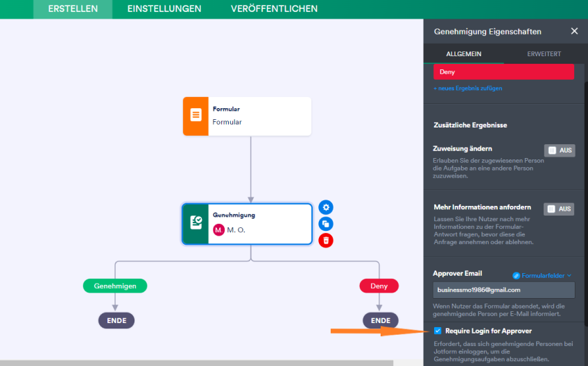Screen dimensions: 588x366
Task: Open the Genehmigung settings gear icon
Action: (326, 207)
